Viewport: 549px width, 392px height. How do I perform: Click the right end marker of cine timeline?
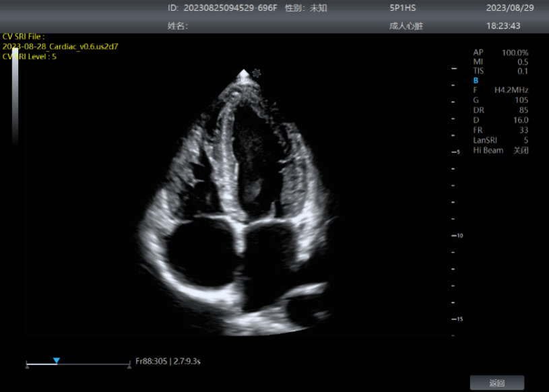click(129, 366)
